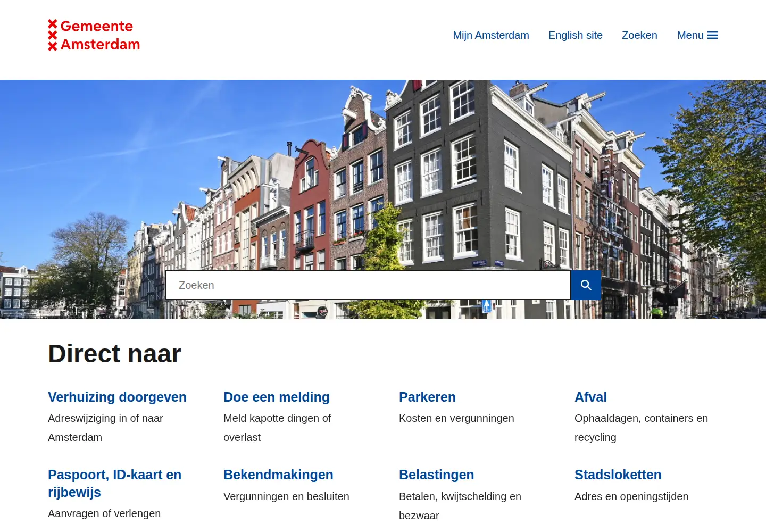The height and width of the screenshot is (532, 766).
Task: Click text "Adres en openingstijden"
Action: click(631, 496)
